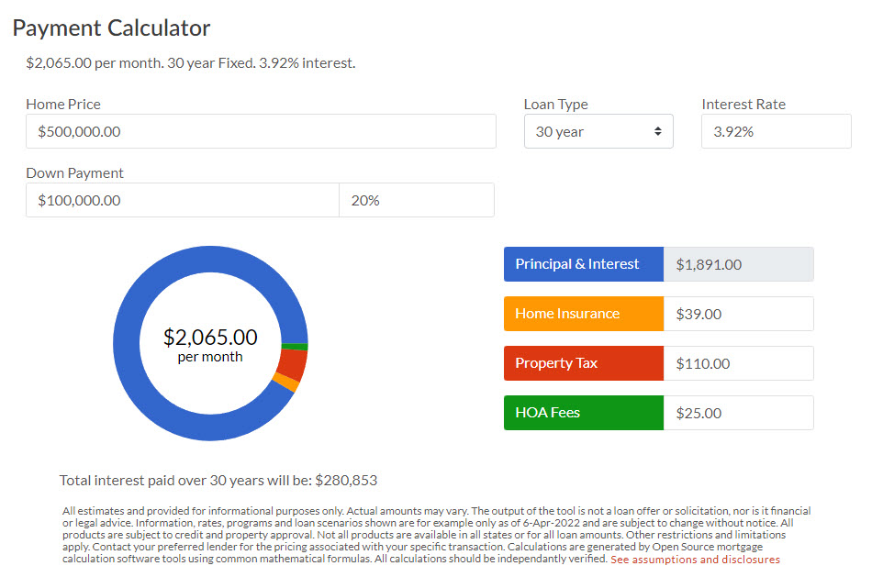Screen dimensions: 883x588
Task: Click the Down Payment 20% percentage field
Action: [x=416, y=200]
